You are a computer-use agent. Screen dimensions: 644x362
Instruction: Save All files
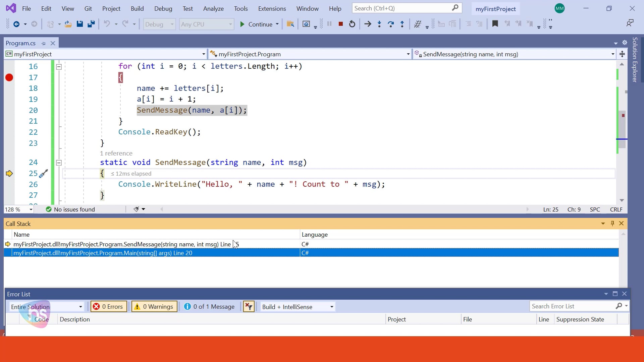tap(91, 24)
